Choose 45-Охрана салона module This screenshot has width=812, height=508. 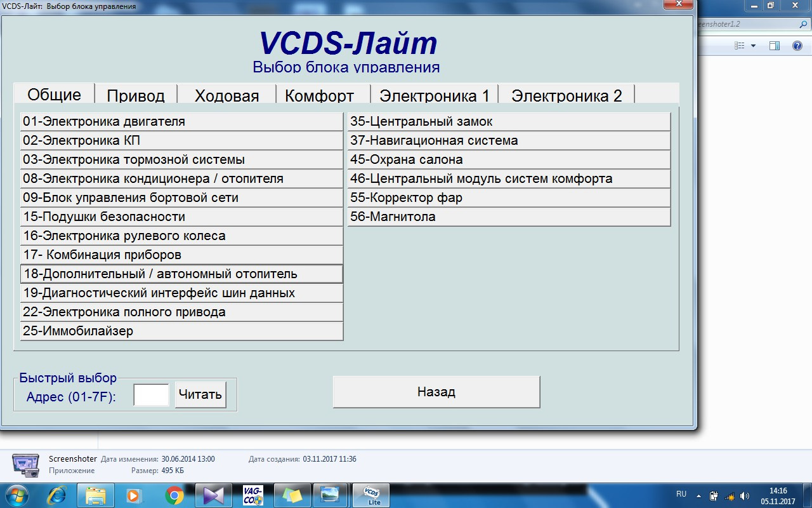[509, 159]
